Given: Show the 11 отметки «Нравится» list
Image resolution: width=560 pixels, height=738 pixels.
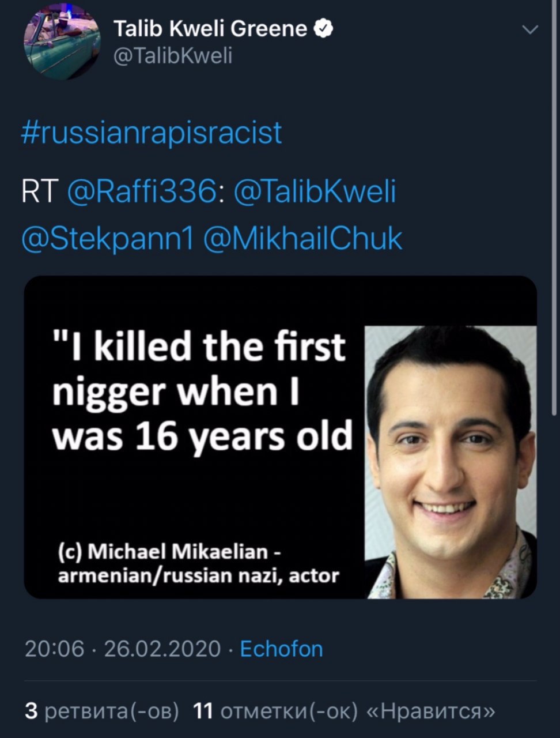Looking at the screenshot, I should [344, 711].
